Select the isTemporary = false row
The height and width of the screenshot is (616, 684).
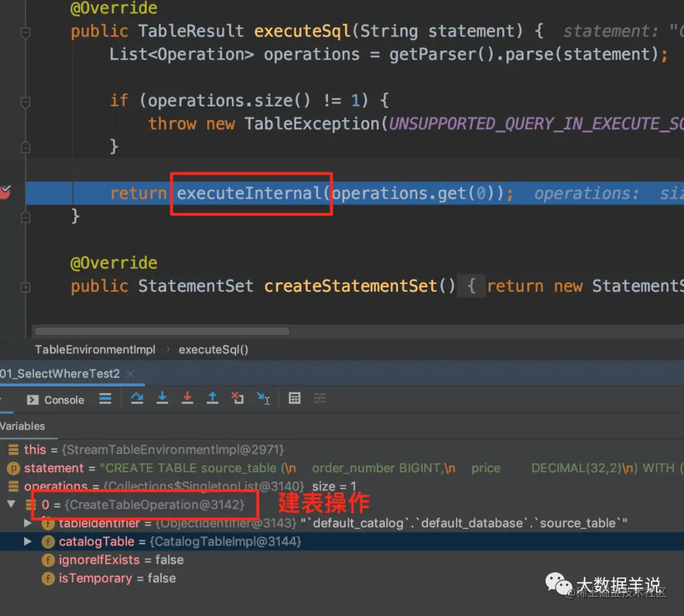click(x=342, y=577)
